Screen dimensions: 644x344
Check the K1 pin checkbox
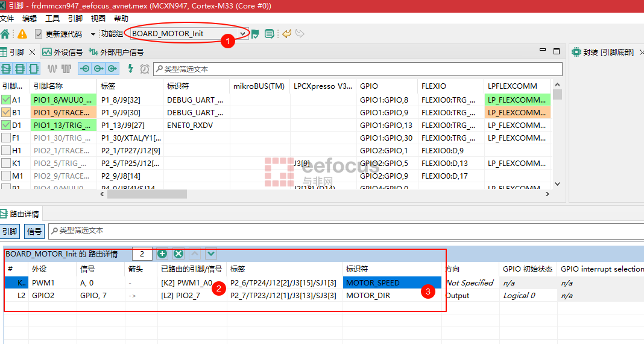click(x=6, y=163)
